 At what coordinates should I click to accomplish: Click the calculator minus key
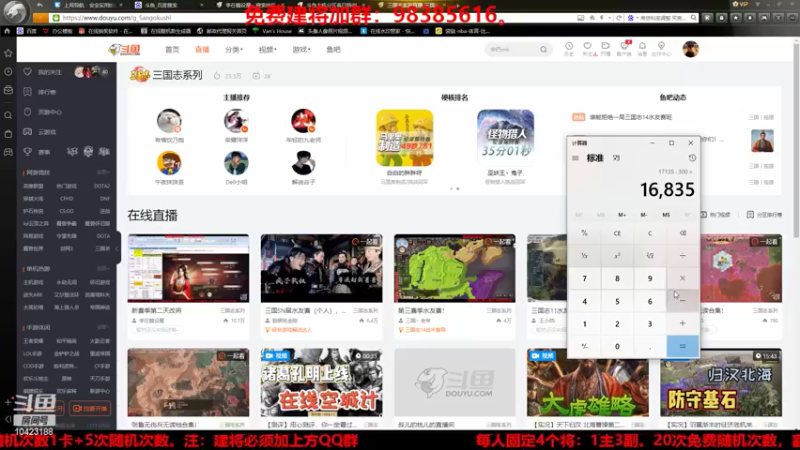(683, 301)
